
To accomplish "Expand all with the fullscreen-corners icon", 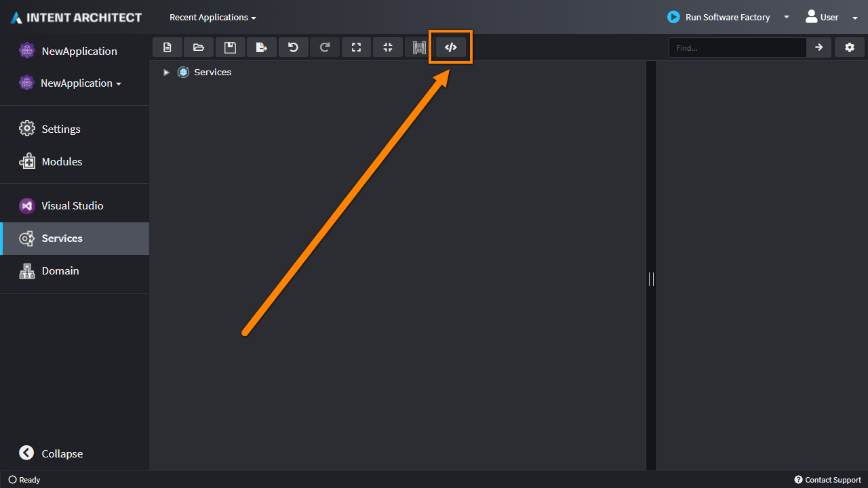I will [356, 47].
